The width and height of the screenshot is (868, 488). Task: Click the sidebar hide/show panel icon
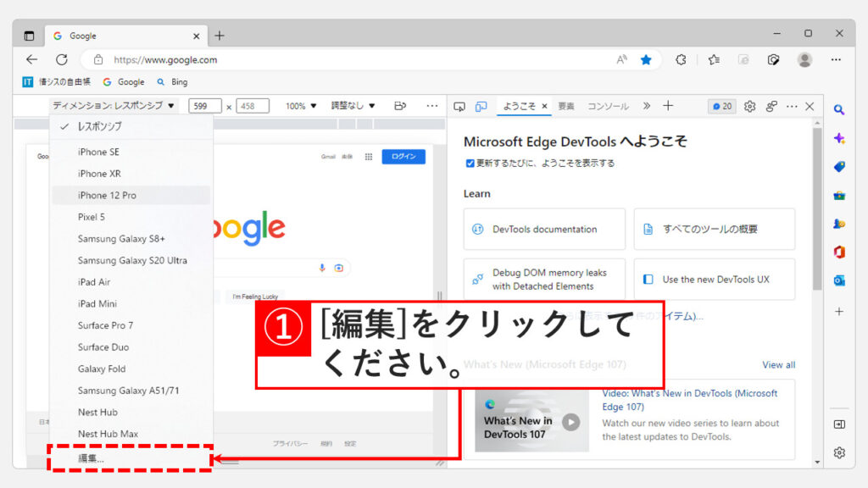[839, 424]
